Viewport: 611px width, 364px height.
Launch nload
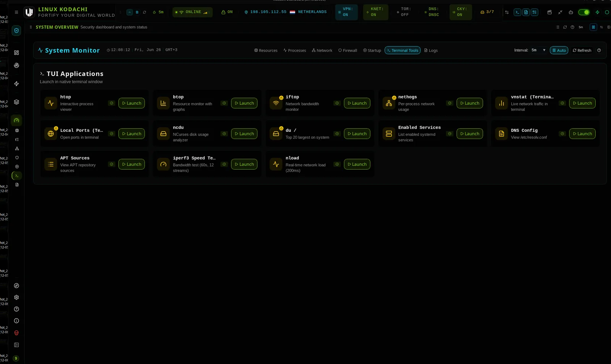coord(357,164)
